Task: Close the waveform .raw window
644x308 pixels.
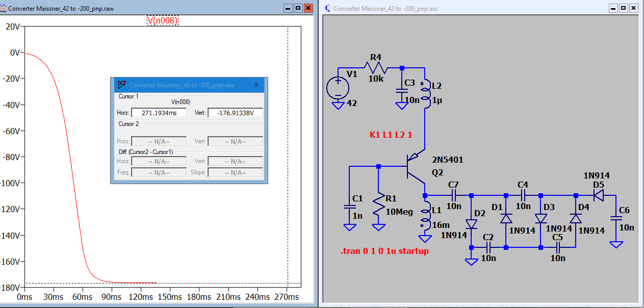Action: [308, 8]
